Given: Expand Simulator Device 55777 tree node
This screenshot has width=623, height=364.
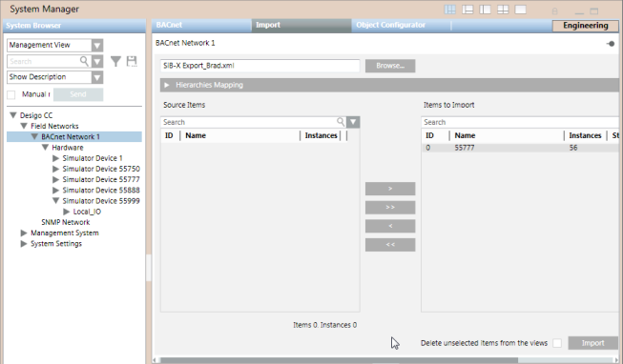Looking at the screenshot, I should [x=55, y=179].
